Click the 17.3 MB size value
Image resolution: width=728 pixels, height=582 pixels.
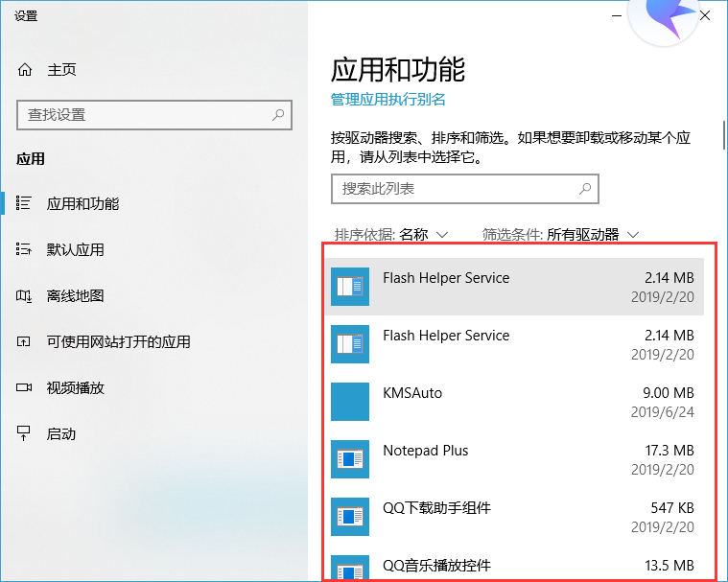669,451
